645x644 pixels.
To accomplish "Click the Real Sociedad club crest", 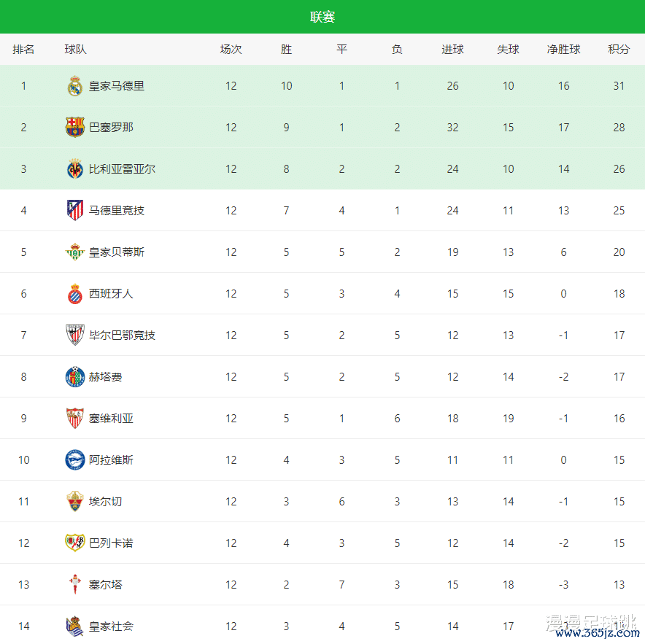I will coord(75,626).
